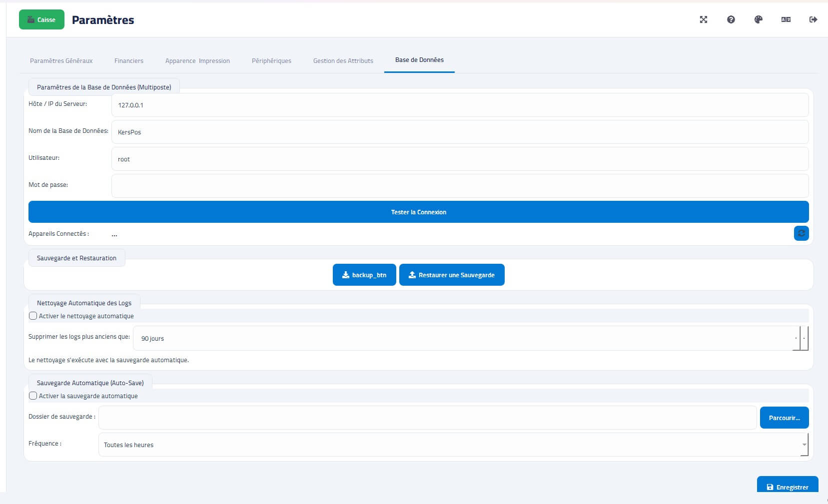Click the fullscreen expand icon
828x504 pixels.
pos(703,19)
